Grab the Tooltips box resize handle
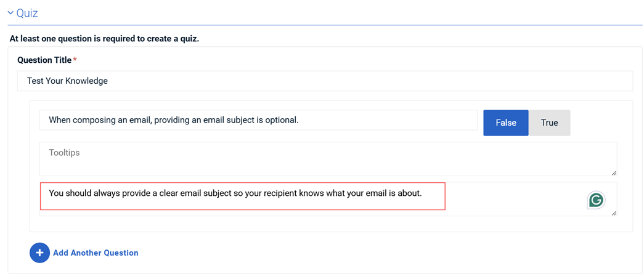 pos(614,173)
